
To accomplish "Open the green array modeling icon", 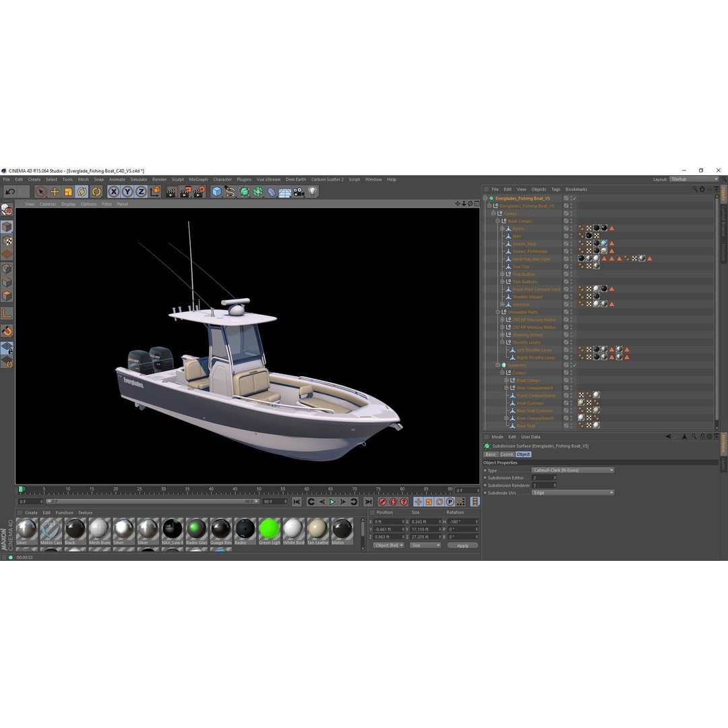I will click(257, 191).
